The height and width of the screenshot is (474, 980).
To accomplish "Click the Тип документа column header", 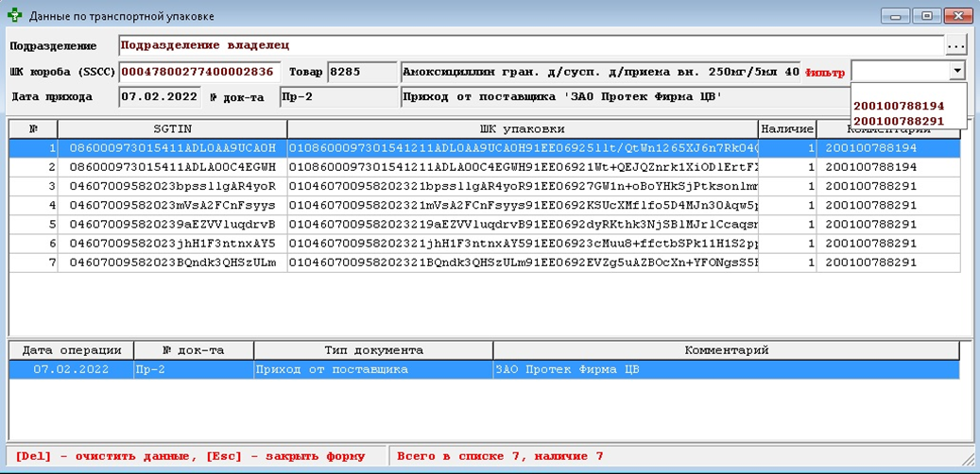I will coord(372,350).
